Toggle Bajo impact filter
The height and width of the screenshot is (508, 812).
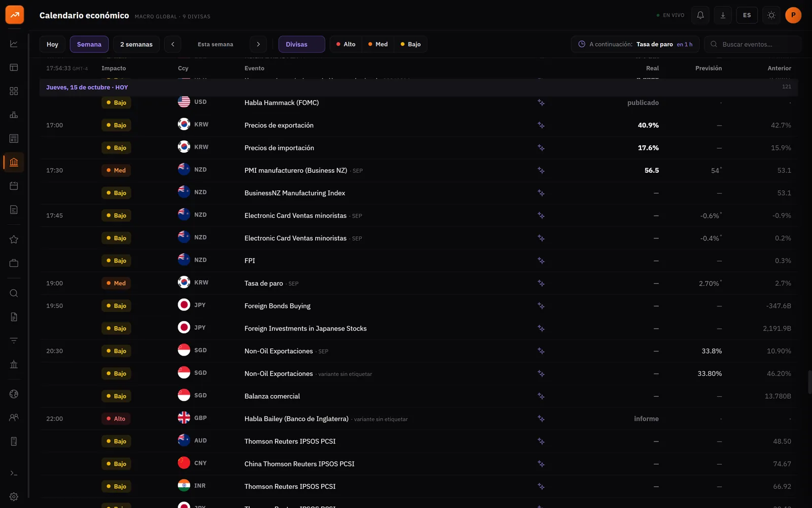coord(411,44)
